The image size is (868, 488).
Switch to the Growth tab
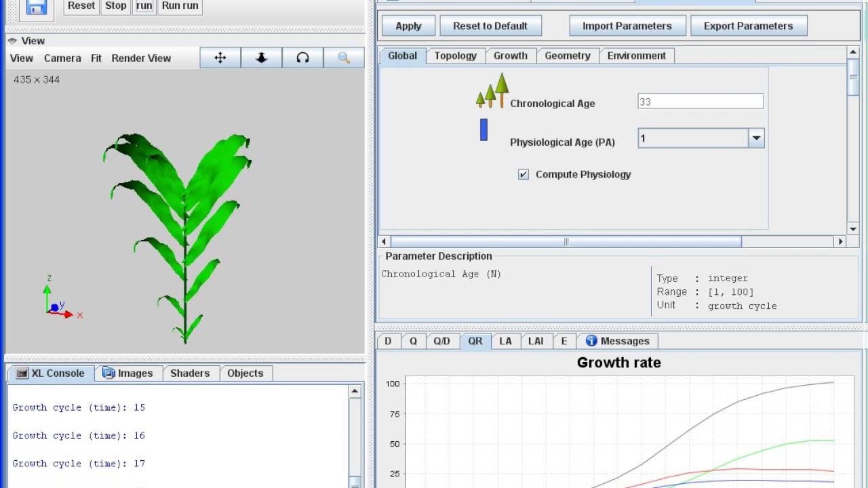click(x=511, y=56)
